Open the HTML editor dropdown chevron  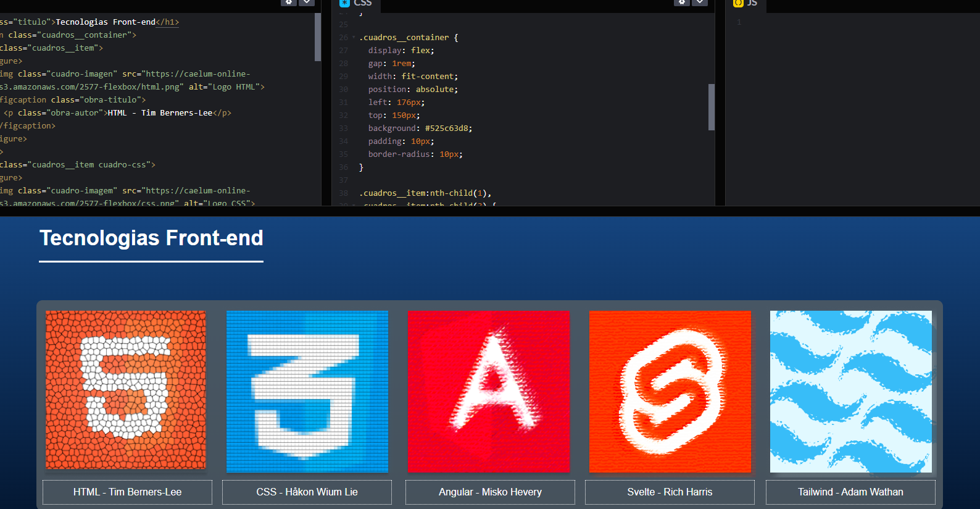point(307,2)
